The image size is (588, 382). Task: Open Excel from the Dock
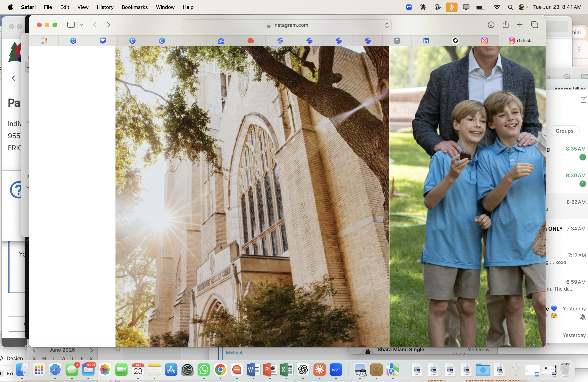[286, 370]
